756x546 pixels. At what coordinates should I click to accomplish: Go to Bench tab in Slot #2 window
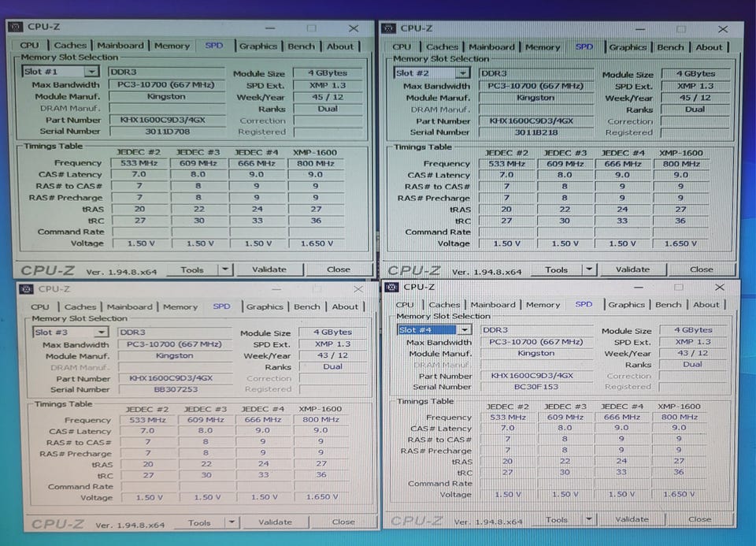click(671, 47)
